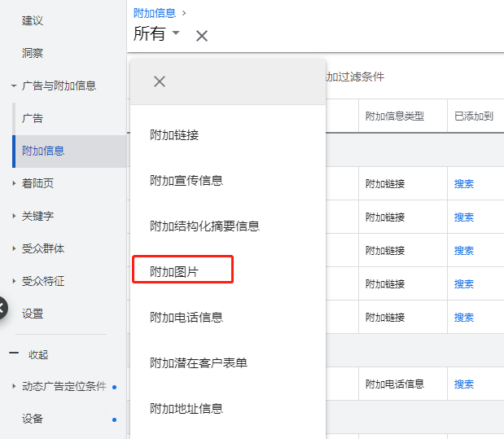Screen dimensions: 504x439
Task: Choose 附加链接 in the dropdown list
Action: coord(174,135)
